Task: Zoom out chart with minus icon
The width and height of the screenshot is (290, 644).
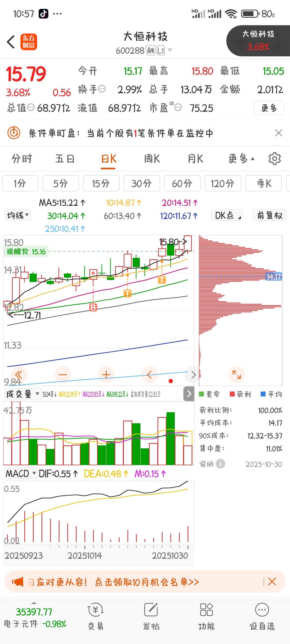Action: click(63, 374)
